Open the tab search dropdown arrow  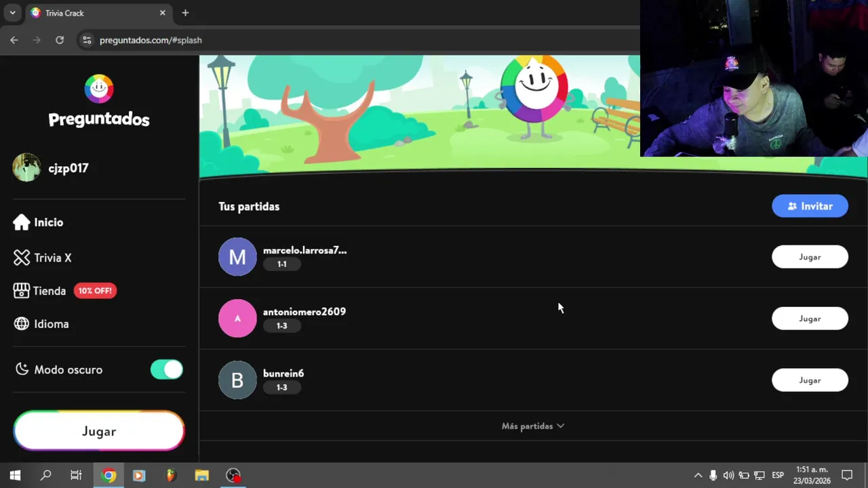(12, 13)
